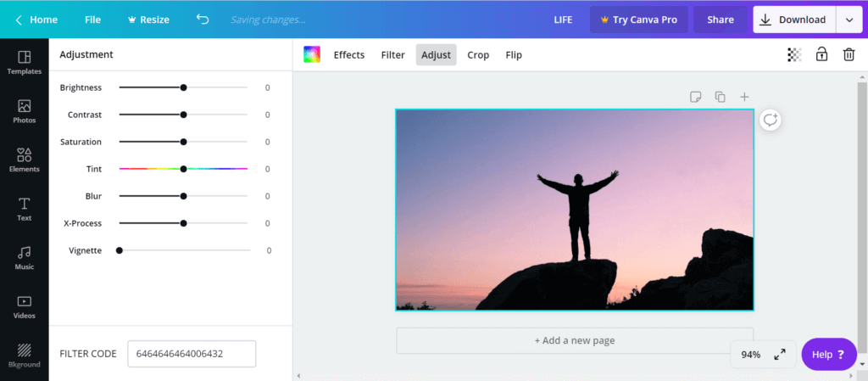This screenshot has height=381, width=868.
Task: Click the Download button
Action: (794, 20)
